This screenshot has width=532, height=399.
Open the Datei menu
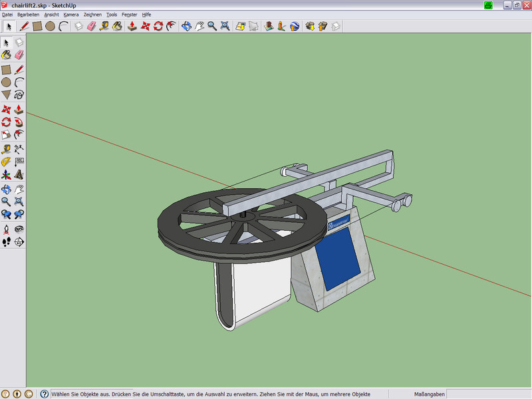click(x=7, y=15)
